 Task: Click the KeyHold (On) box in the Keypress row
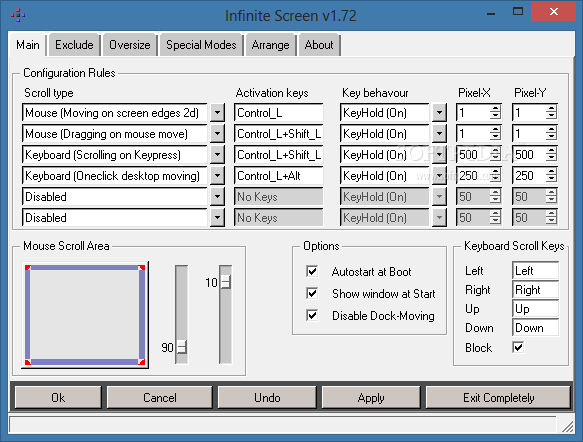tap(385, 155)
